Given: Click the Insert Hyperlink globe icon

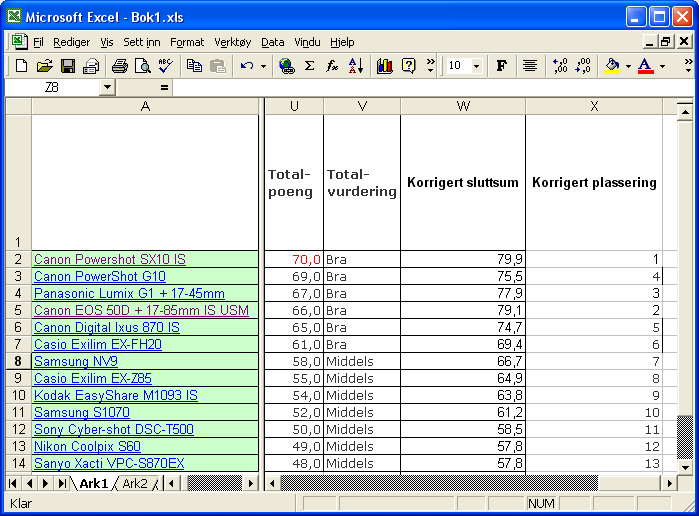Looking at the screenshot, I should pyautogui.click(x=287, y=66).
